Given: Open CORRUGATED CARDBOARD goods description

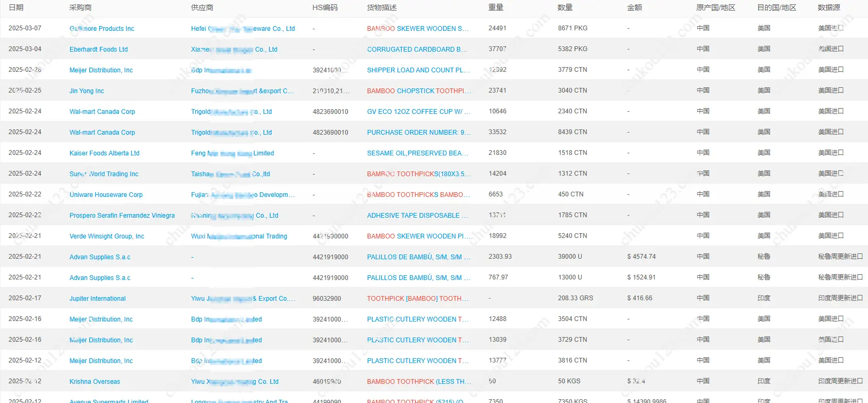Looking at the screenshot, I should click(x=417, y=50).
